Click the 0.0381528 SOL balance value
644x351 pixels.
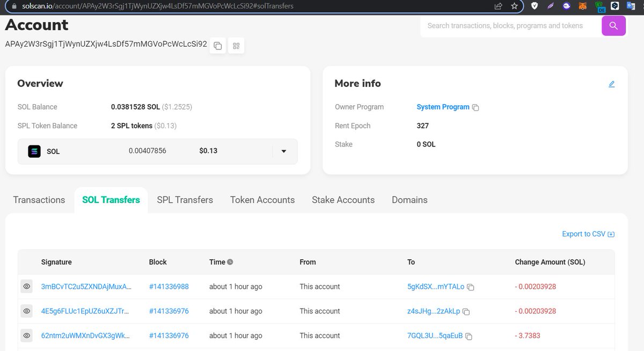[x=135, y=107]
